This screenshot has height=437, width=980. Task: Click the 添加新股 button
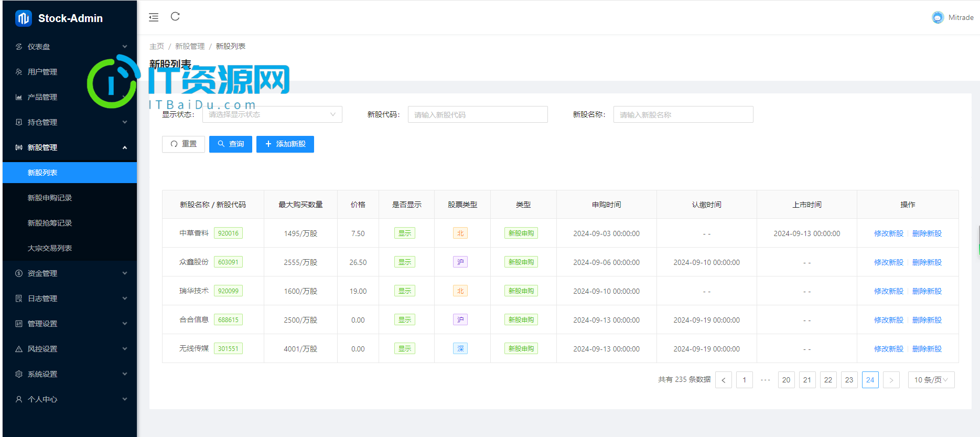285,144
